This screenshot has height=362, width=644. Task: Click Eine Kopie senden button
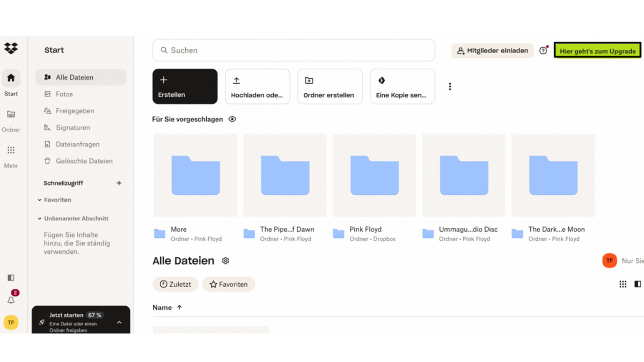coord(402,86)
